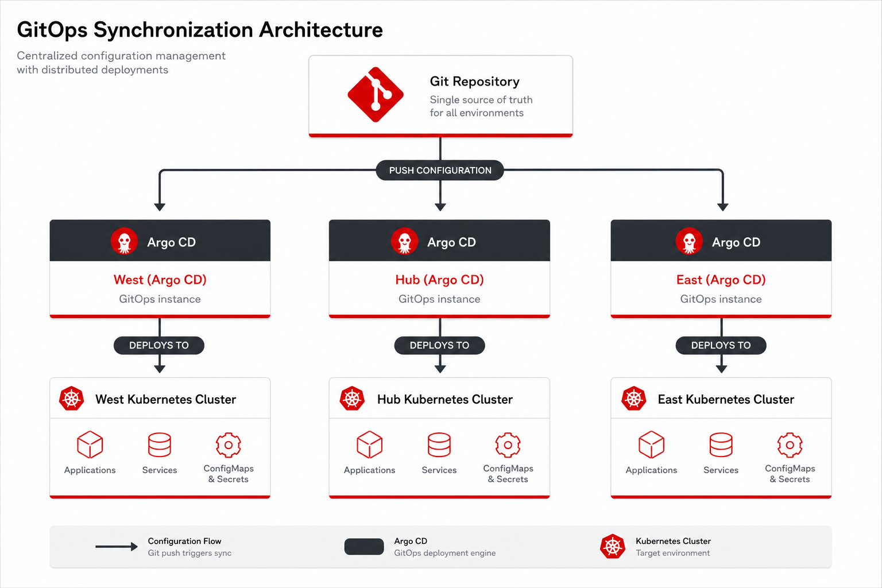This screenshot has height=588, width=882.
Task: Click the 'GitOps instance' text under East
Action: (x=721, y=299)
